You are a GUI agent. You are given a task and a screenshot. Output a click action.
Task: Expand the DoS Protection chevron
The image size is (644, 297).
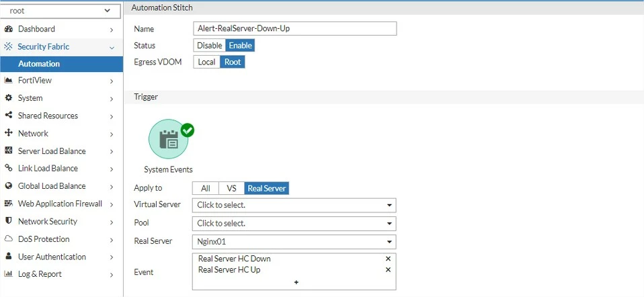112,240
